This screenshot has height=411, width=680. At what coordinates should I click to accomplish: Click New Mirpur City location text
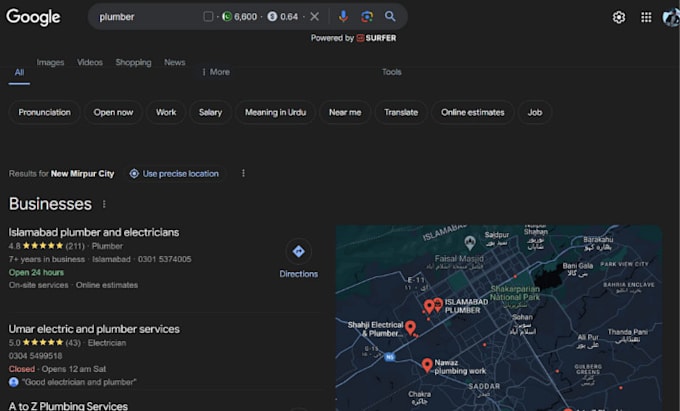pyautogui.click(x=82, y=174)
